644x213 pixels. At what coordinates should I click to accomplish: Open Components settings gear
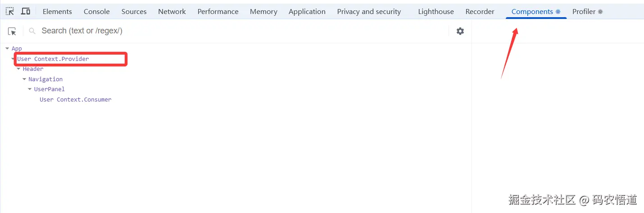[x=460, y=31]
